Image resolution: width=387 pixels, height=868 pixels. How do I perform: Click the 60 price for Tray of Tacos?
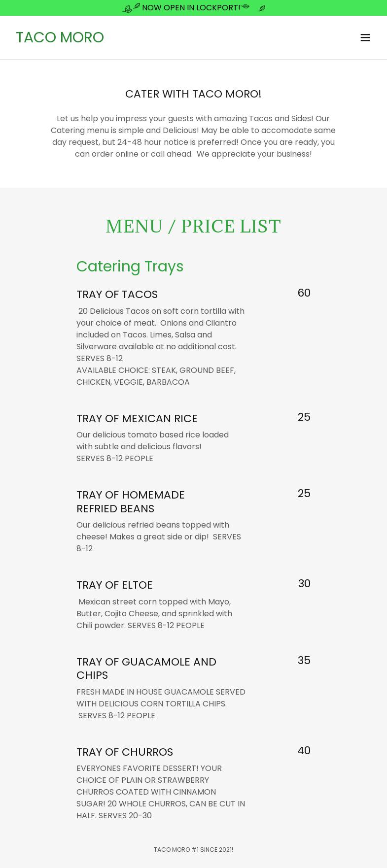coord(304,293)
